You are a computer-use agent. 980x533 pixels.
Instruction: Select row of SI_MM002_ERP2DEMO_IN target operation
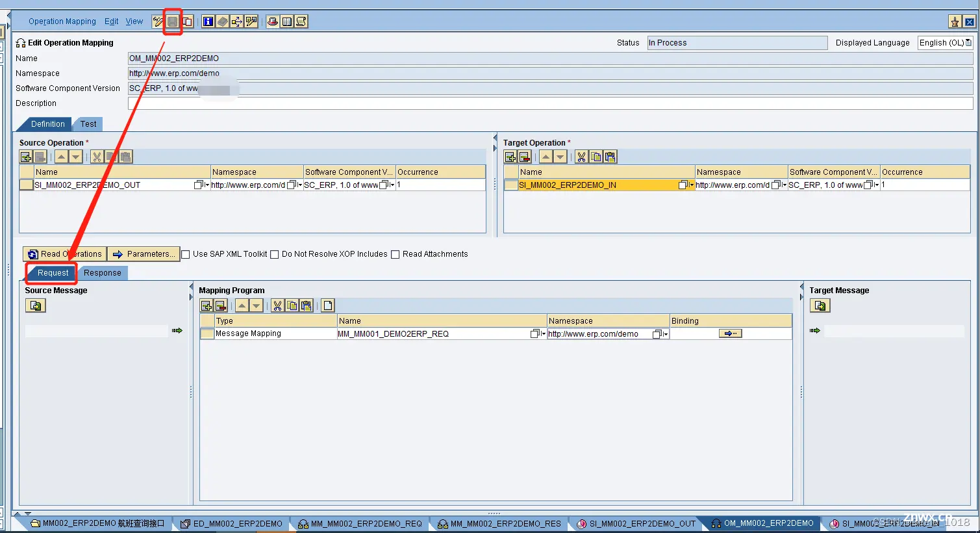coord(511,185)
